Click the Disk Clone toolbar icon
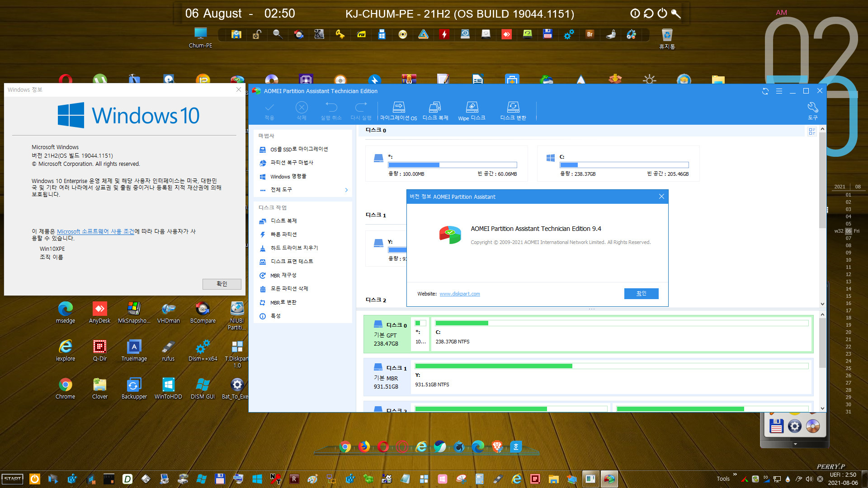Screen dimensions: 868x488 (x=435, y=111)
